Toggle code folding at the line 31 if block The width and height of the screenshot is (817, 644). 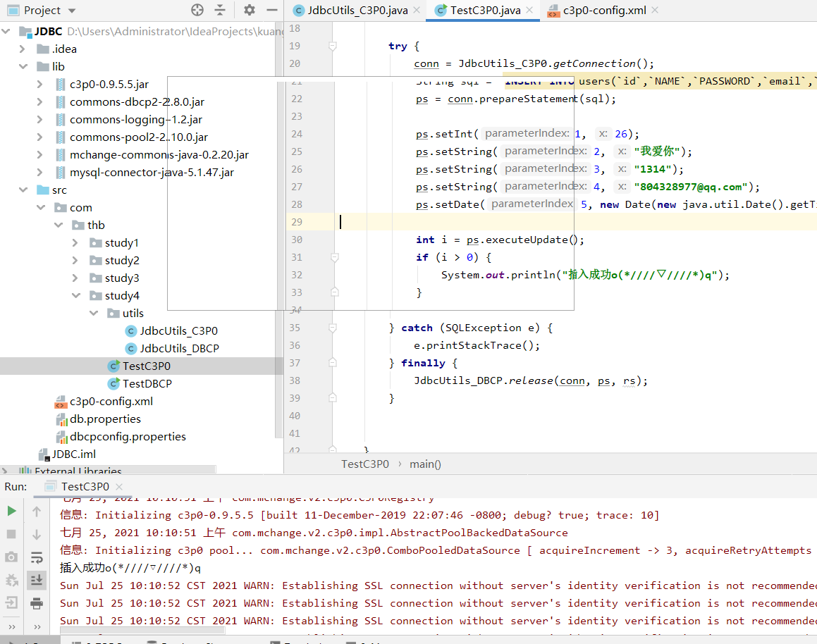(x=333, y=257)
